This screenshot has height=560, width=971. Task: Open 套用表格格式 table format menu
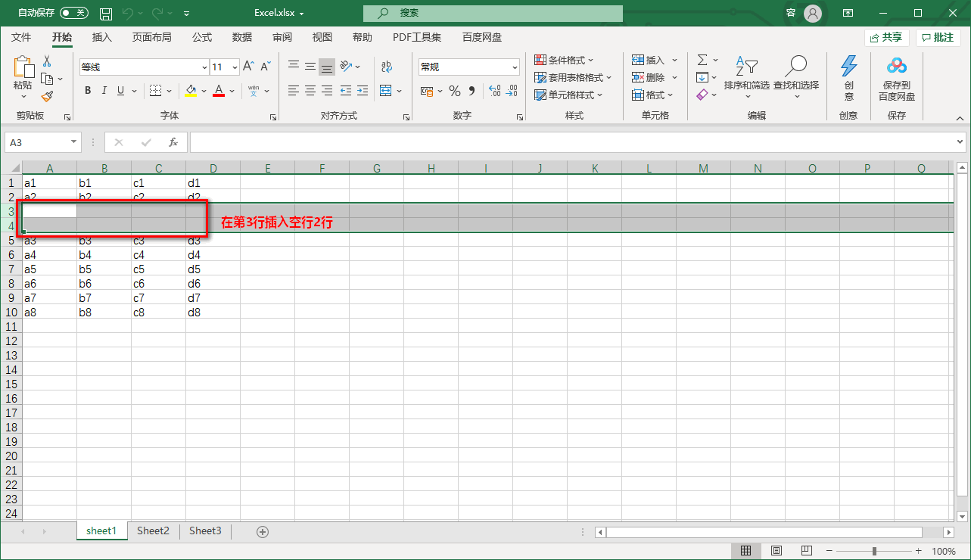pyautogui.click(x=573, y=77)
